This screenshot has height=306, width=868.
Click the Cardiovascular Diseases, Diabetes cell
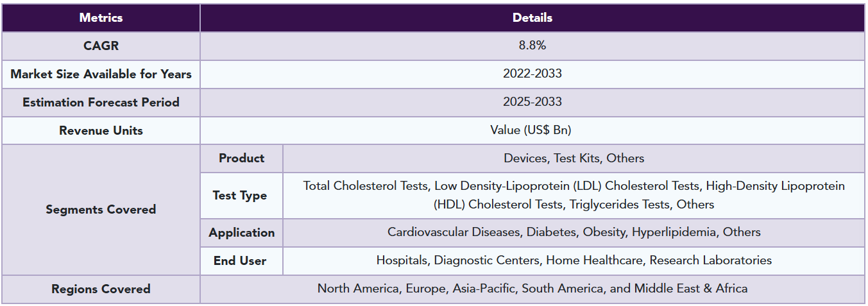coord(574,233)
